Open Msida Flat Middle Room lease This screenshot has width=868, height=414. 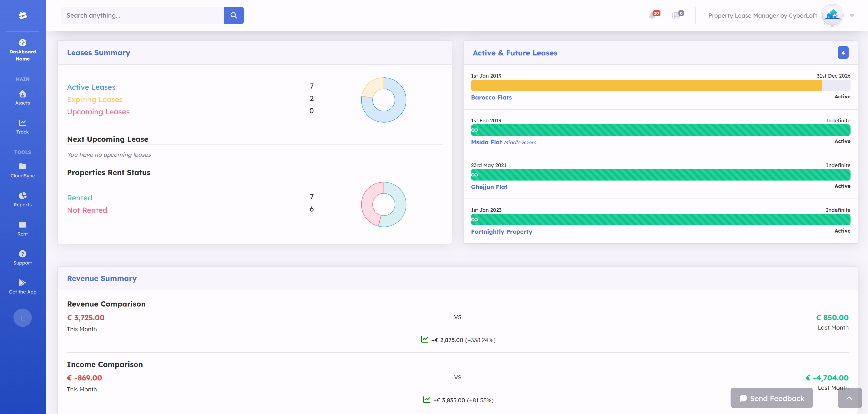pyautogui.click(x=503, y=142)
